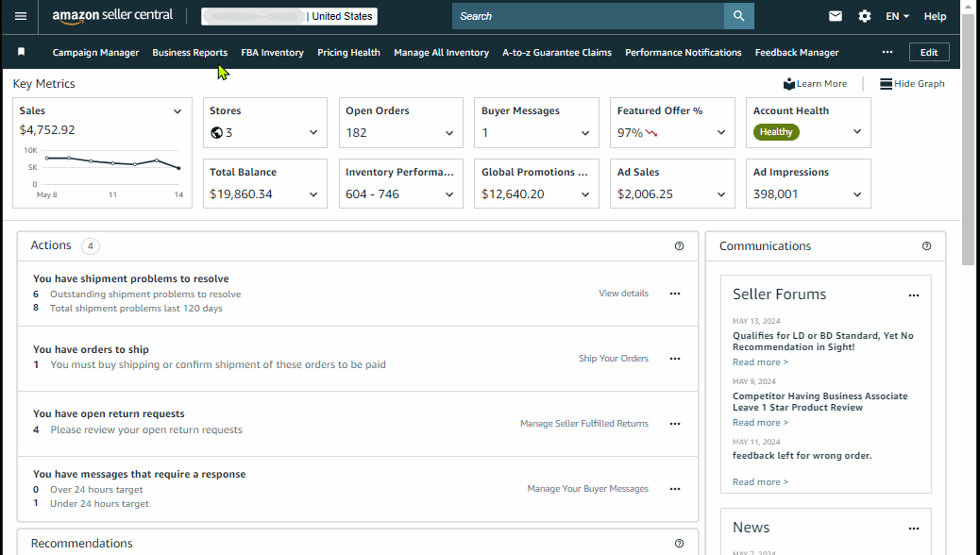Screen dimensions: 980x555
Task: Click View details for shipment problems
Action: coord(624,294)
